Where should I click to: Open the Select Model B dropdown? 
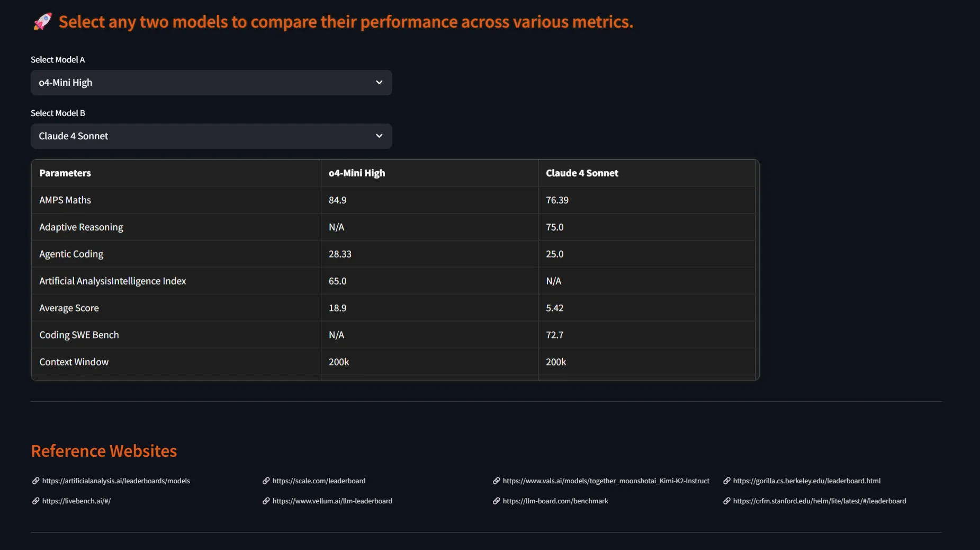211,136
